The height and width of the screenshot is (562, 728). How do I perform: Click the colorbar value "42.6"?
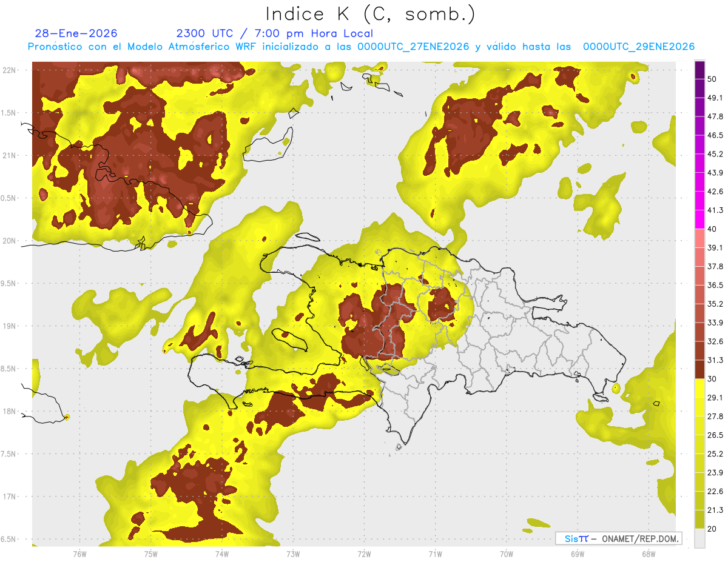[715, 192]
